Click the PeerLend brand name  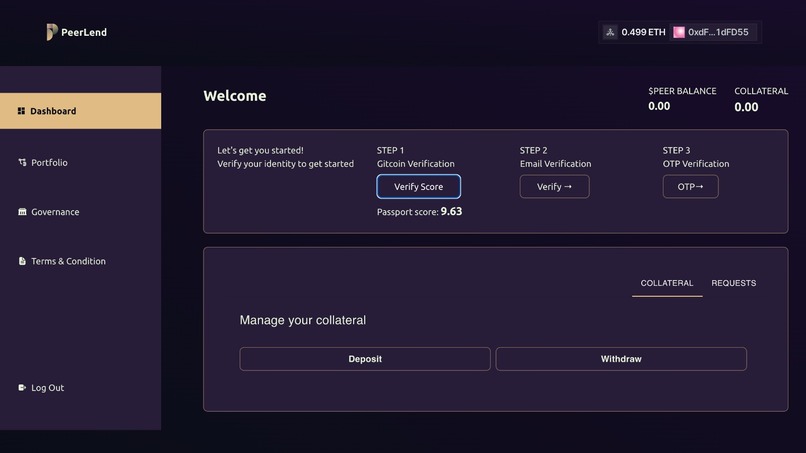tap(84, 32)
